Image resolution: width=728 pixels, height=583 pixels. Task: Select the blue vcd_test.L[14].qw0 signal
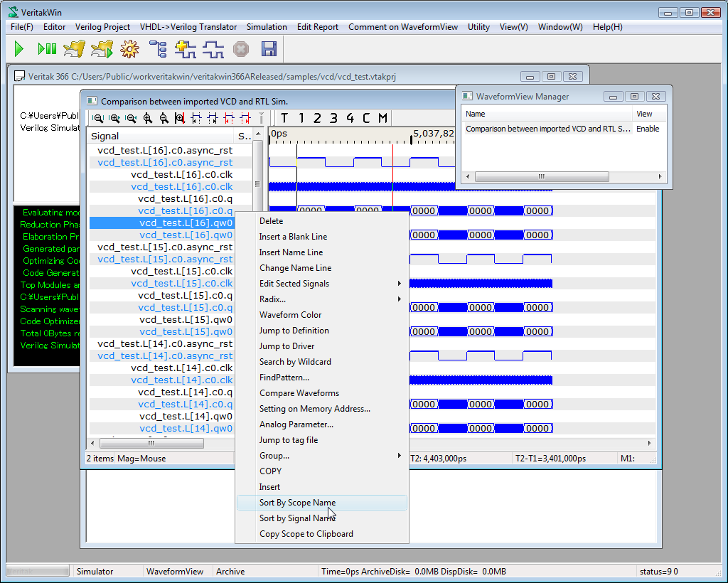[x=186, y=429]
